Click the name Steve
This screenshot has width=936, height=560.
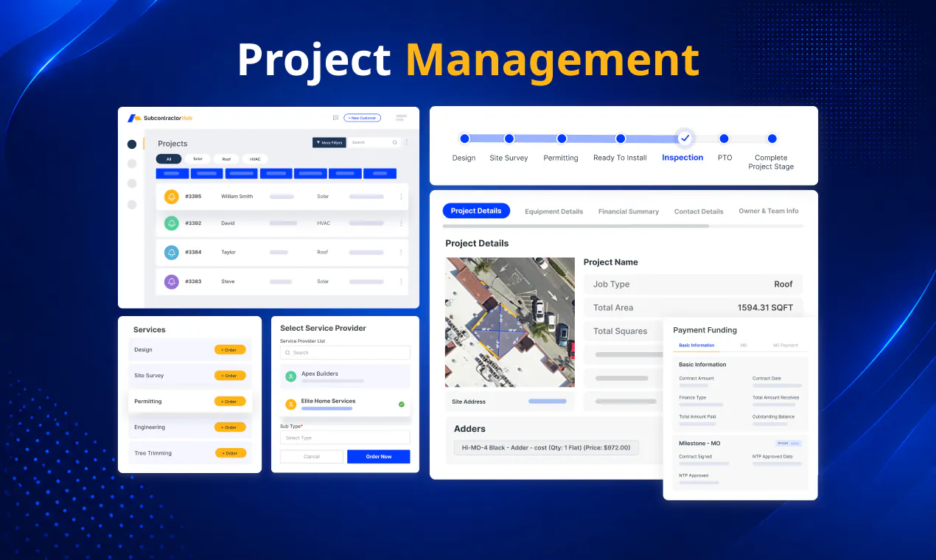point(228,281)
